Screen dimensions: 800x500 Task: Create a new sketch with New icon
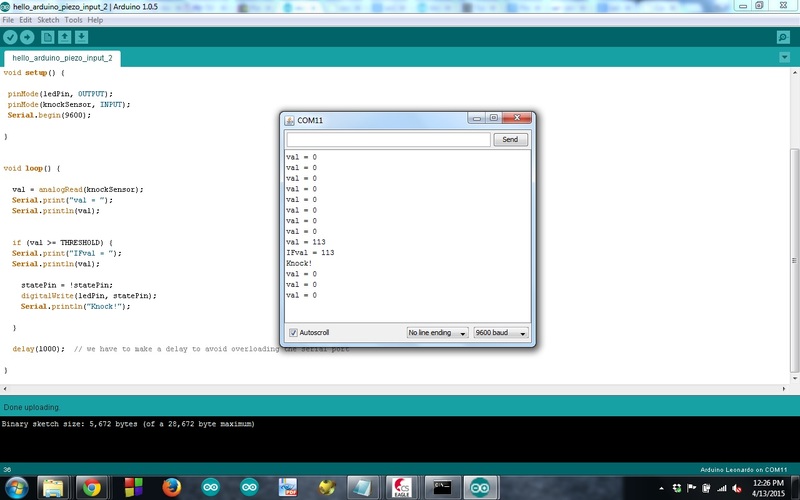click(x=47, y=37)
